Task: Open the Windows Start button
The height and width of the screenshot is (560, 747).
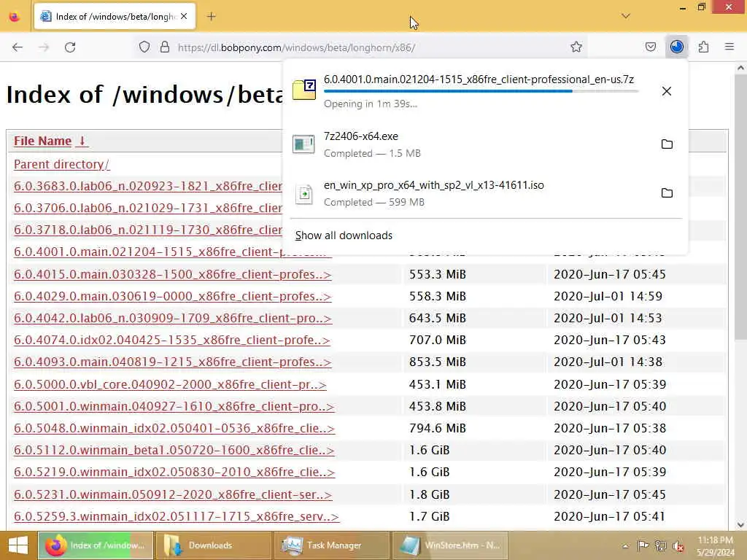Action: (18, 545)
